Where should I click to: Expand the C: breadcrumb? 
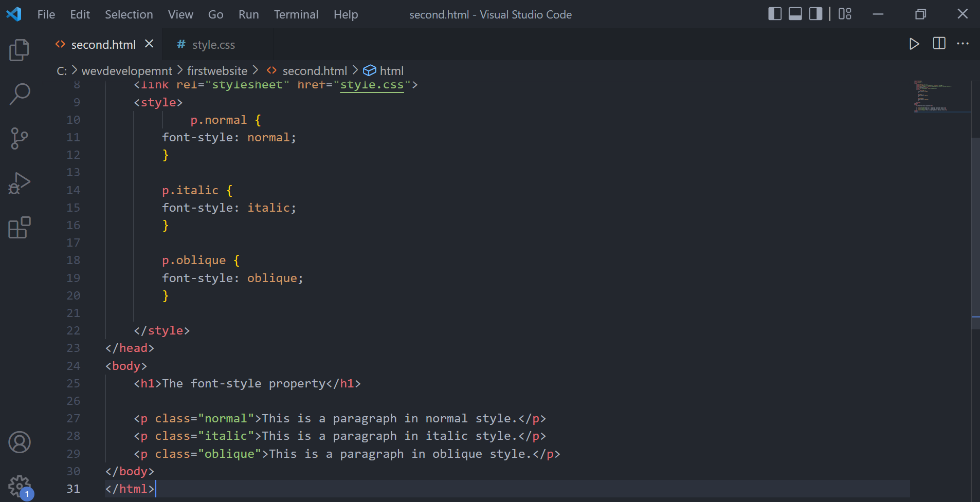tap(62, 71)
